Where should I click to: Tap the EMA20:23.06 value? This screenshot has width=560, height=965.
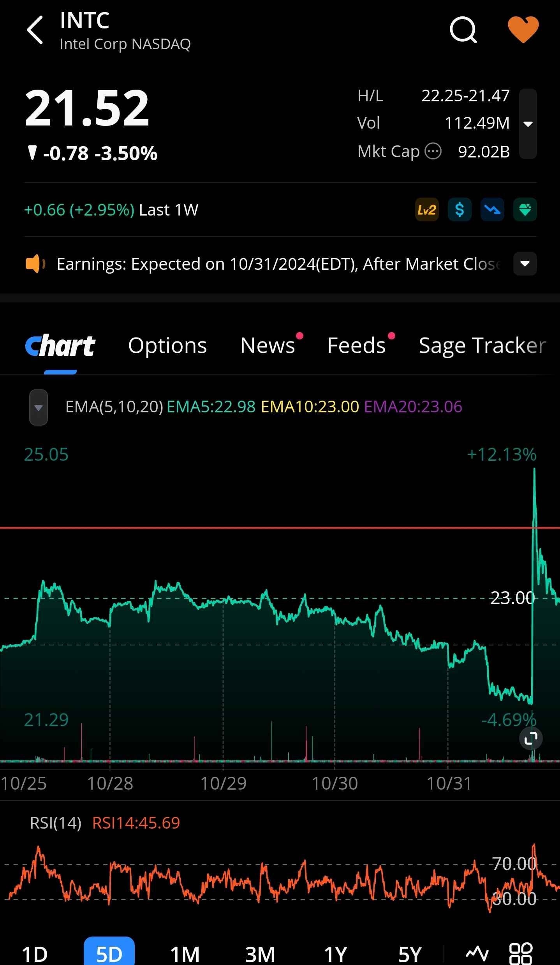point(413,407)
